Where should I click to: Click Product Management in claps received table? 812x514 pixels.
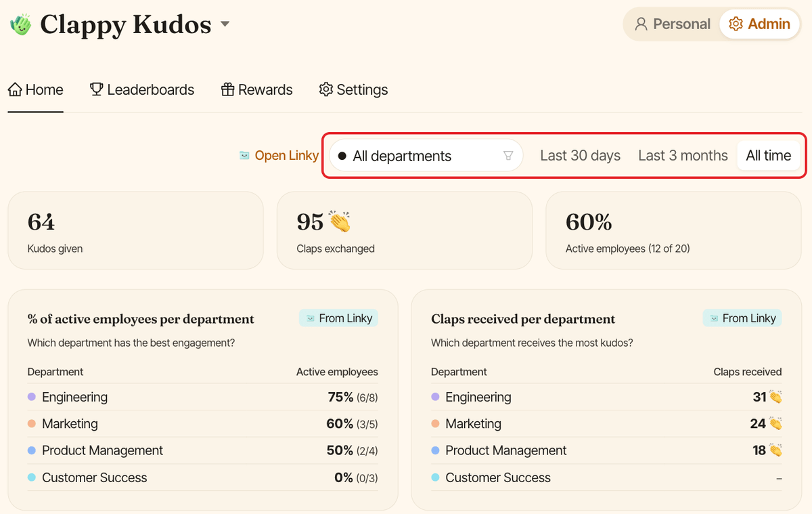[606, 451]
